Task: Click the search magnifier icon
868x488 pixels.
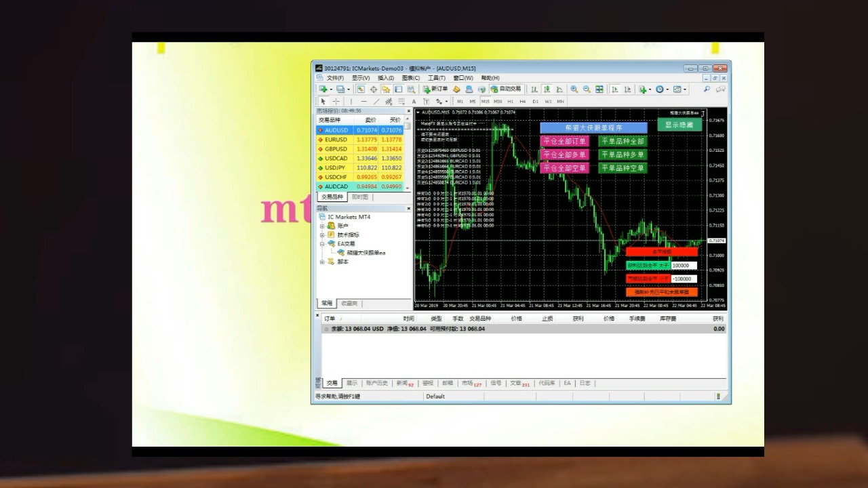Action: click(x=707, y=89)
